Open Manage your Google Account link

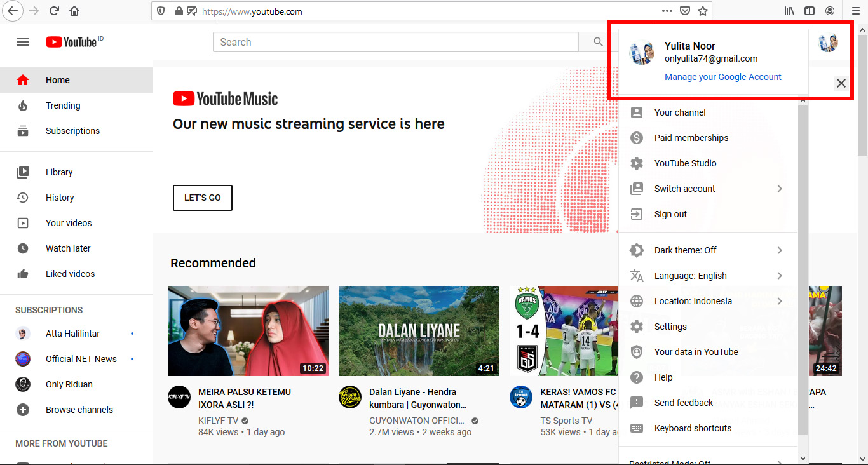(722, 76)
